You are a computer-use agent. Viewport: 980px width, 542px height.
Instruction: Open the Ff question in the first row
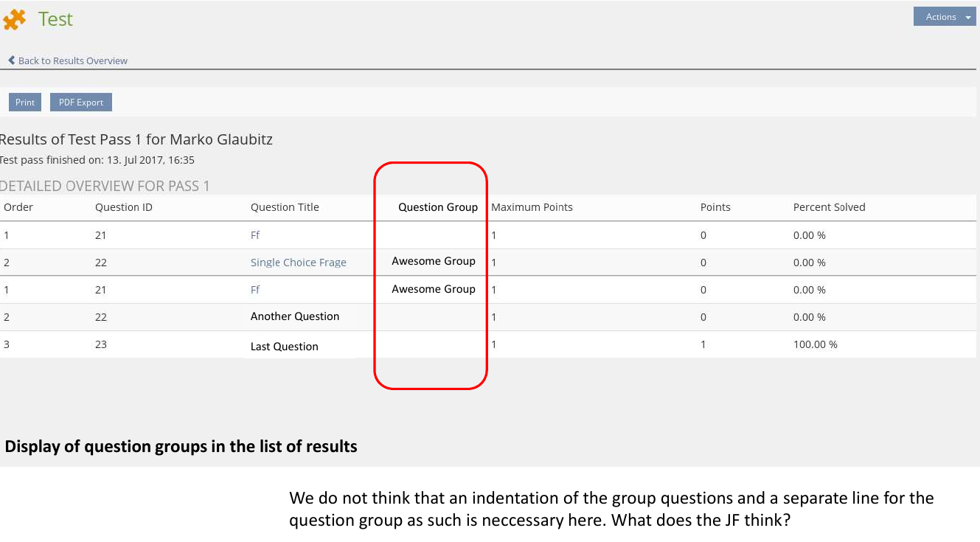255,235
